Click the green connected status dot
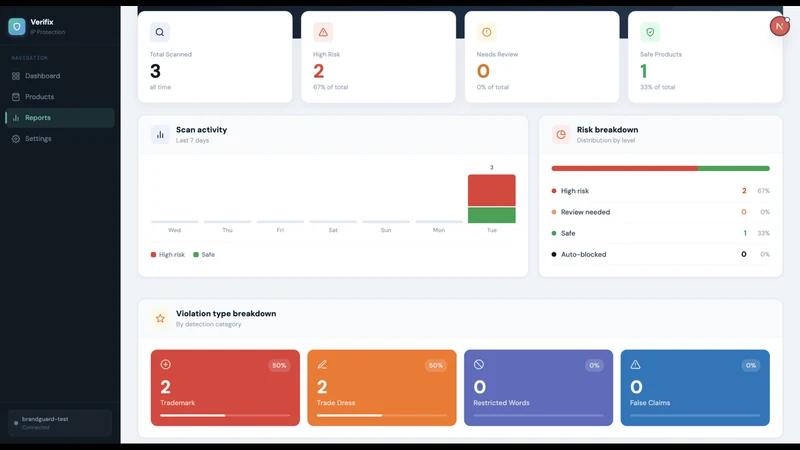 (x=16, y=423)
